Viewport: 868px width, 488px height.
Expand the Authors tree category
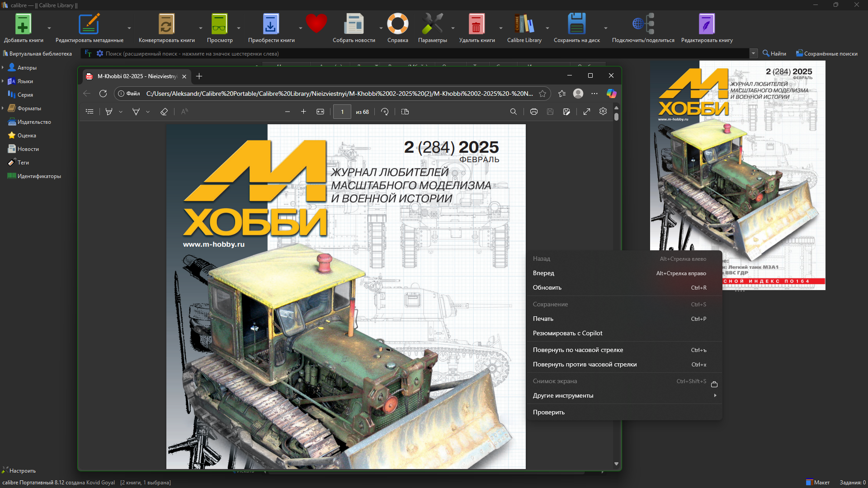(3, 68)
